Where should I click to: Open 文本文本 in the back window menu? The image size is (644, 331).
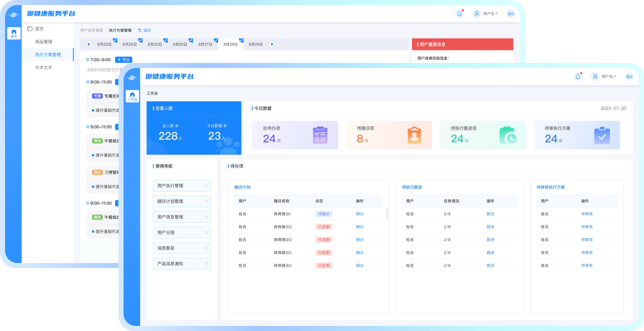(43, 67)
